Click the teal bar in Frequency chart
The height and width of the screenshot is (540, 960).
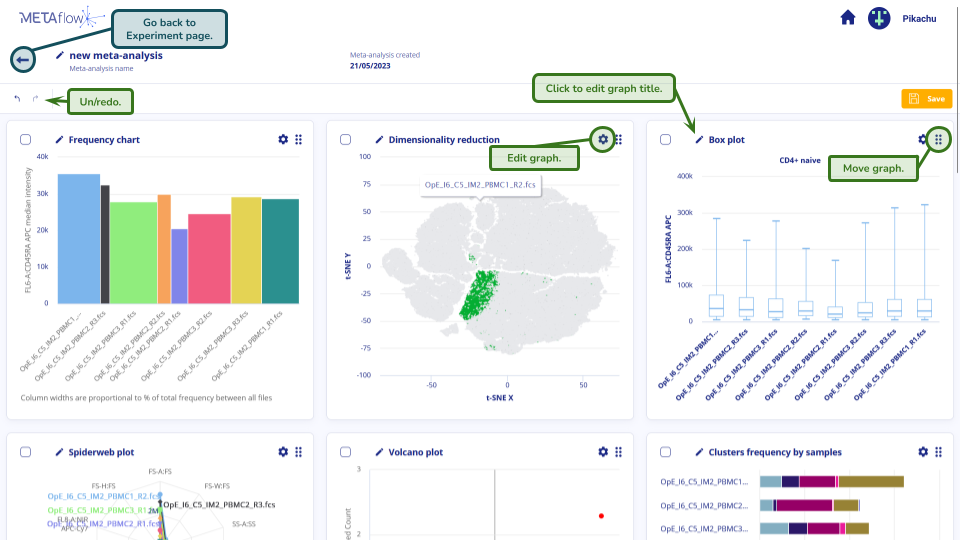pos(280,250)
